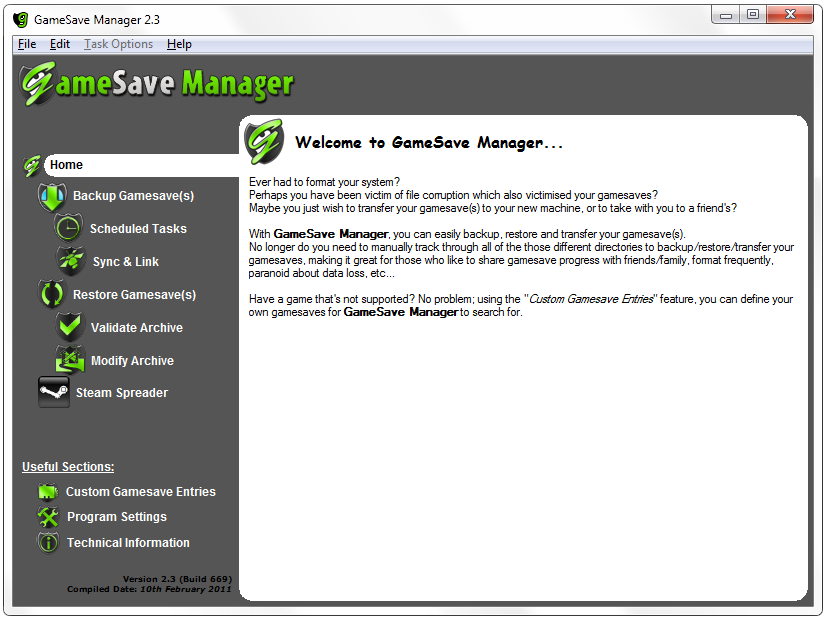Viewport: 827px width, 618px height.
Task: Open the Sync & Link page
Action: point(126,262)
